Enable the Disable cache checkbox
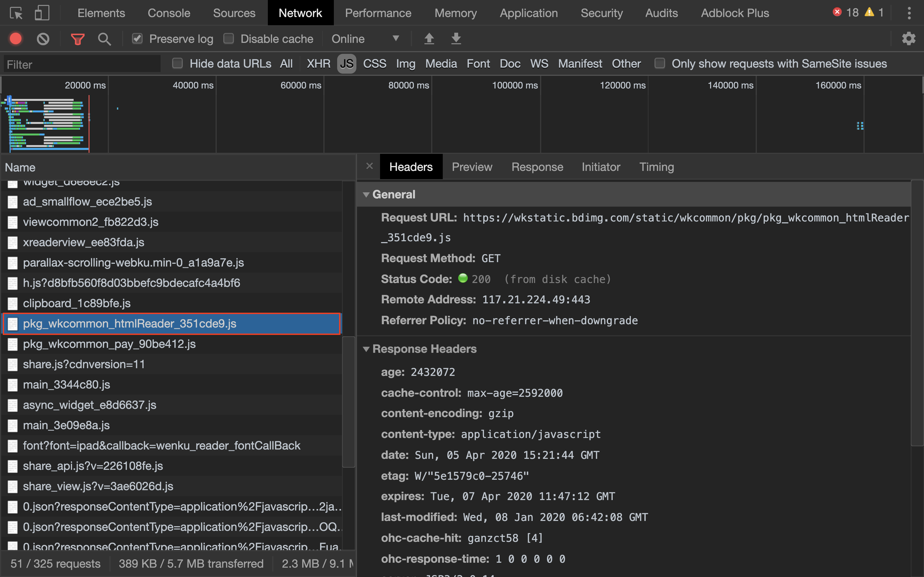924x577 pixels. click(x=229, y=39)
